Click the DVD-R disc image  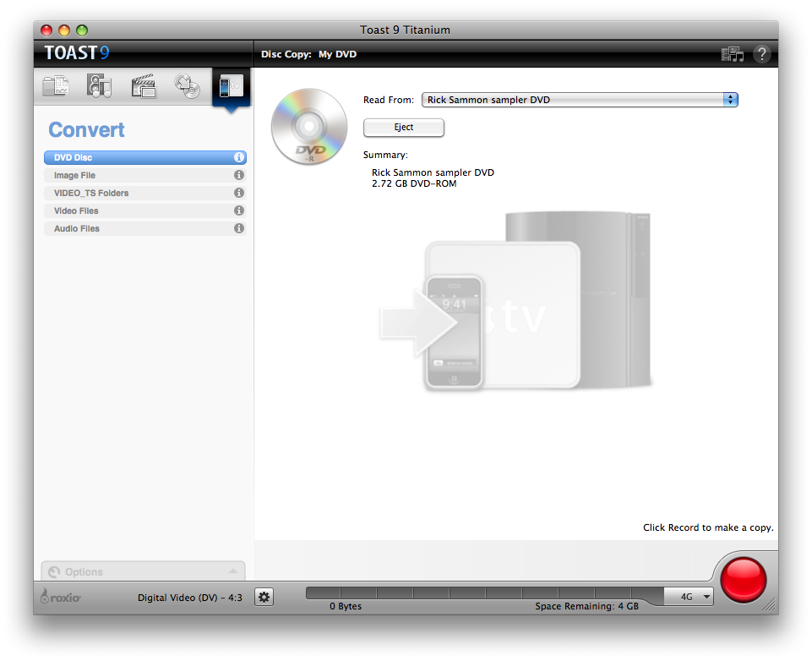(309, 127)
